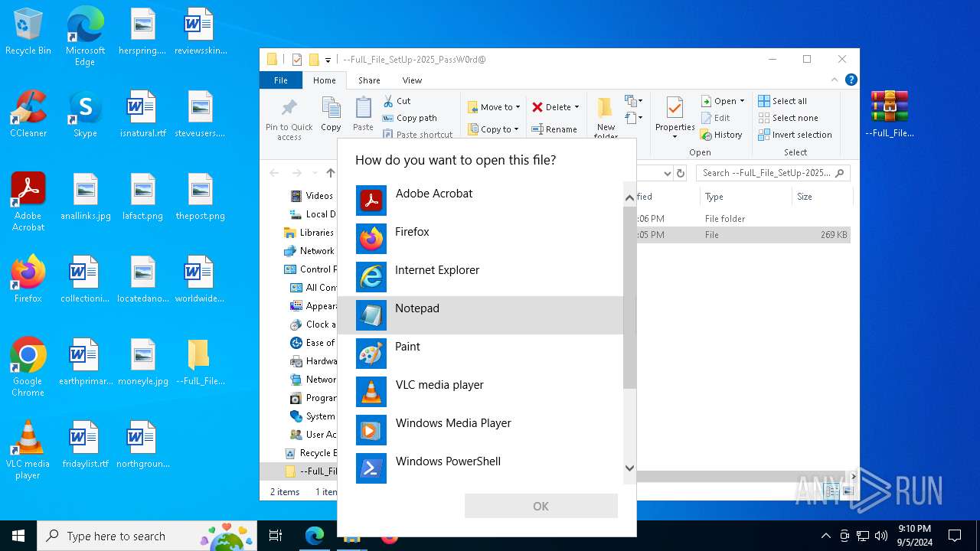Pick Windows Media Player in the list

tap(480, 430)
